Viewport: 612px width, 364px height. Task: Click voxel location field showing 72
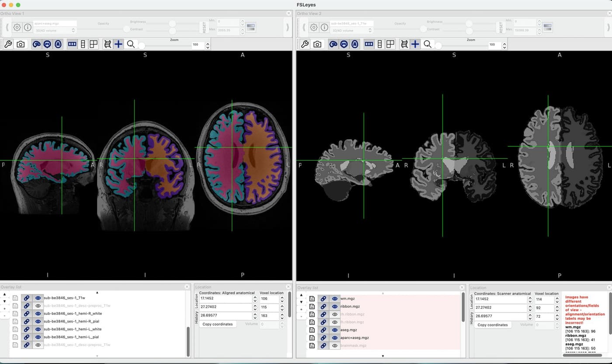point(544,316)
